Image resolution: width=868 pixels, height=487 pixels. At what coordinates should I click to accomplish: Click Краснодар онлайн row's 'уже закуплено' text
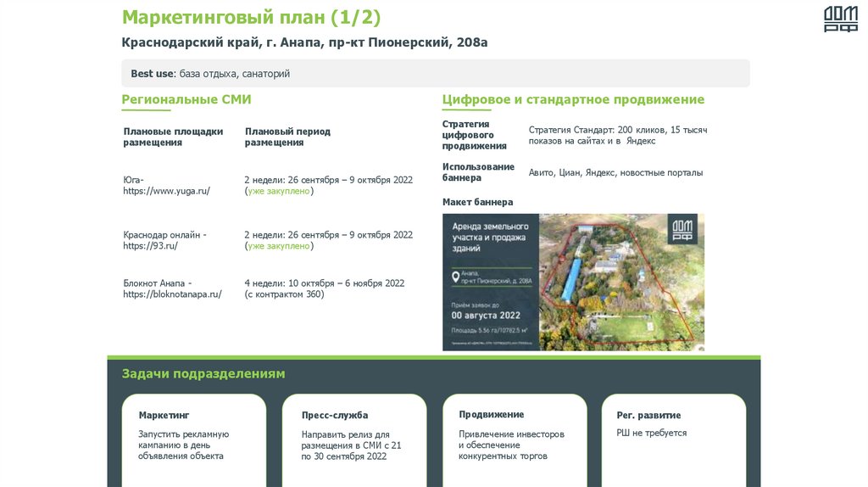278,246
